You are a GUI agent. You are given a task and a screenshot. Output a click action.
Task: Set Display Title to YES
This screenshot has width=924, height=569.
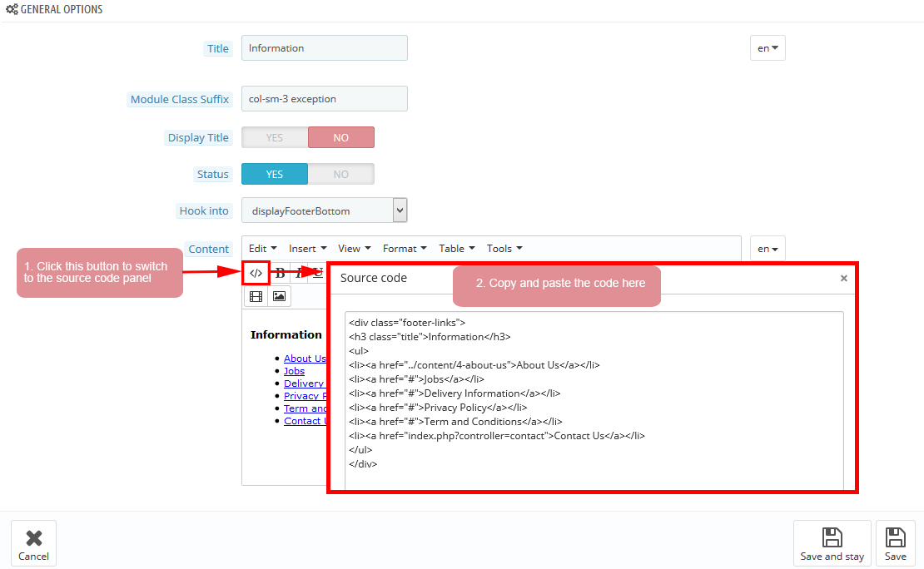tap(275, 137)
